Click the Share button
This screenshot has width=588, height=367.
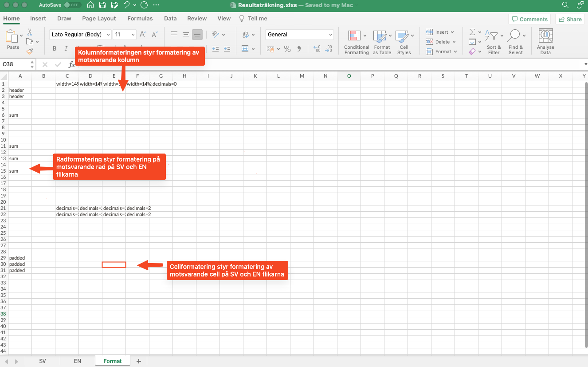570,19
